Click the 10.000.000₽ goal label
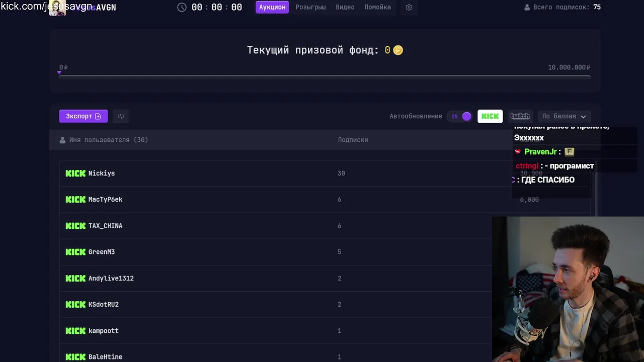Image resolution: width=644 pixels, height=362 pixels. coord(569,67)
